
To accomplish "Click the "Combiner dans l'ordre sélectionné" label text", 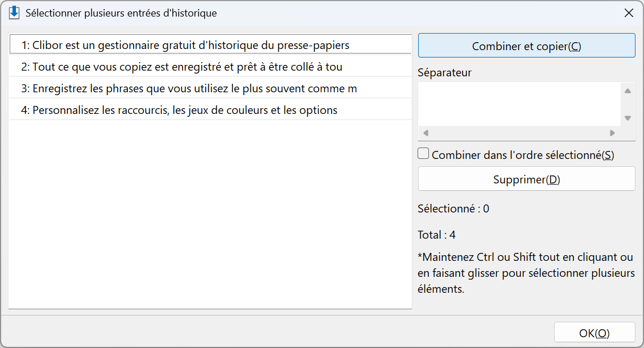I will [x=523, y=155].
